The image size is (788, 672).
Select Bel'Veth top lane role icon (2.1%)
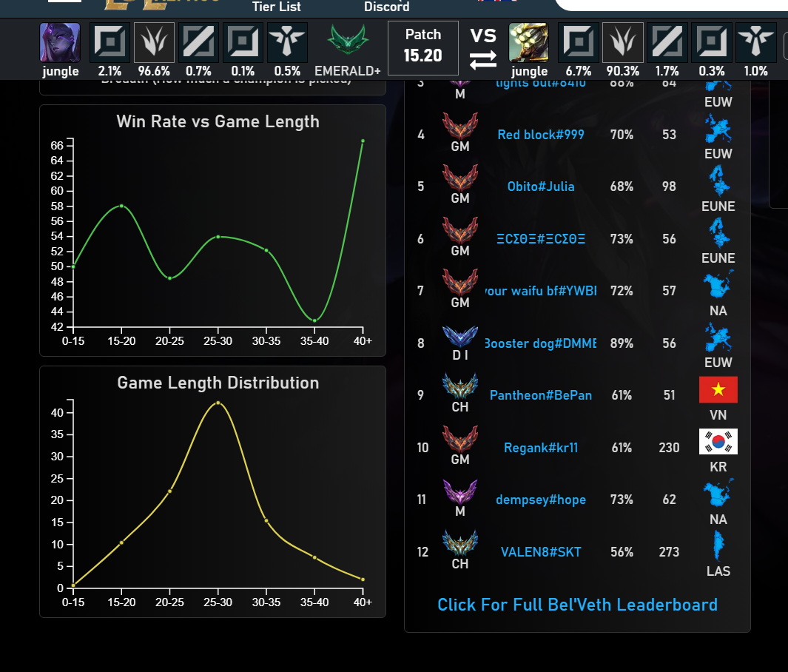tap(110, 42)
